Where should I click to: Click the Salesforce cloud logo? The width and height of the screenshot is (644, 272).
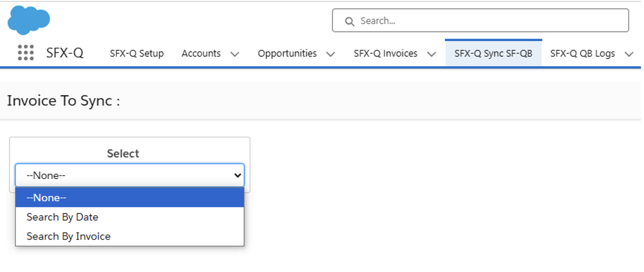tap(28, 20)
